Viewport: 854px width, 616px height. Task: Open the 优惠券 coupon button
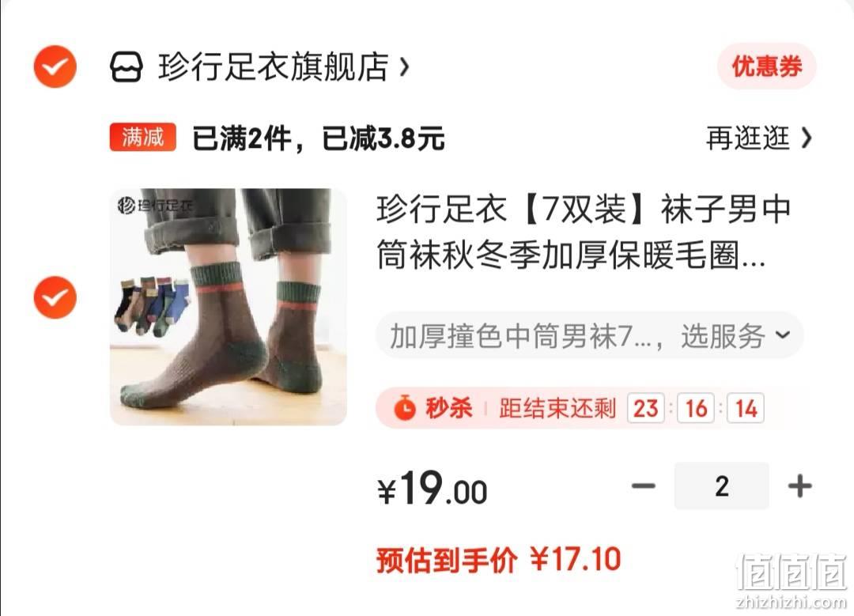pyautogui.click(x=767, y=66)
